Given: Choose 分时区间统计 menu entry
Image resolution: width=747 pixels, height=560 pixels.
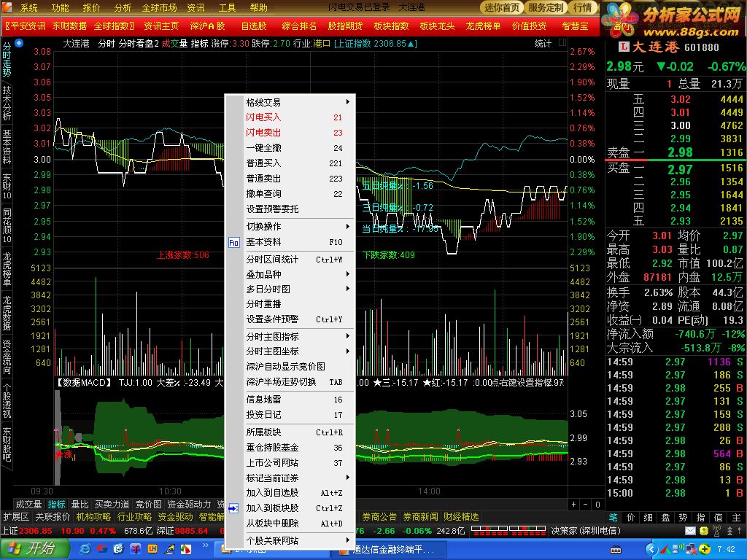Looking at the screenshot, I should click(290, 260).
